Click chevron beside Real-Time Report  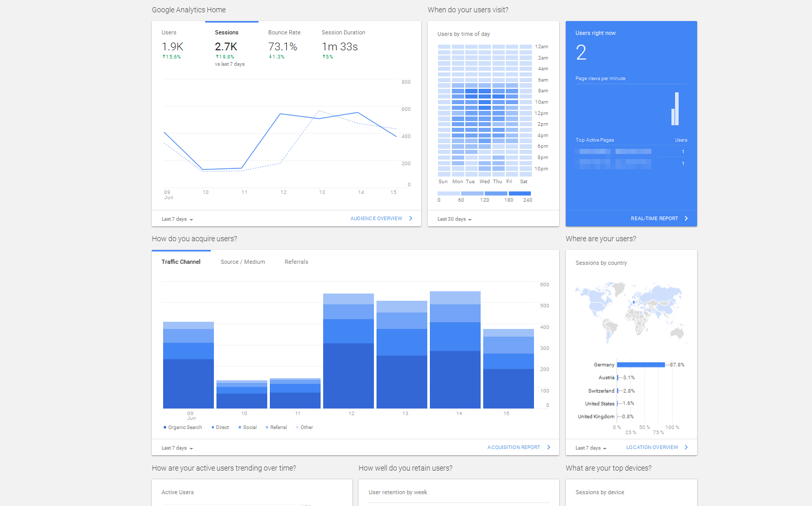point(686,219)
